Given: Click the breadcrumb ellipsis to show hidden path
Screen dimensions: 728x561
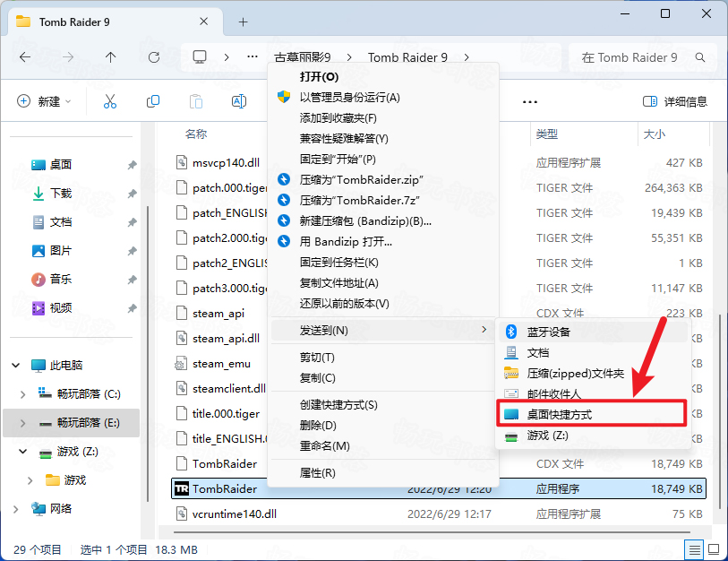Looking at the screenshot, I should click(253, 57).
